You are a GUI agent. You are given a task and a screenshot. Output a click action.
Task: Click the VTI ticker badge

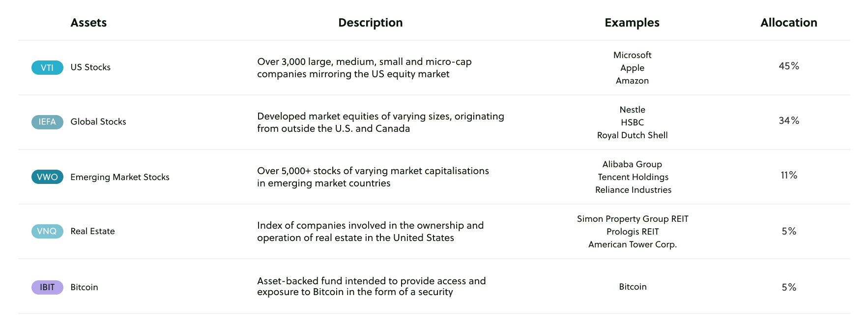click(47, 67)
